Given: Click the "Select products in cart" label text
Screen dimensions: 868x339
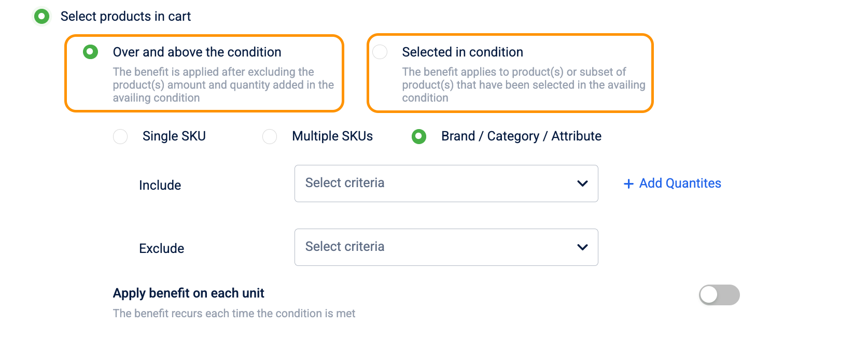Looking at the screenshot, I should point(125,17).
